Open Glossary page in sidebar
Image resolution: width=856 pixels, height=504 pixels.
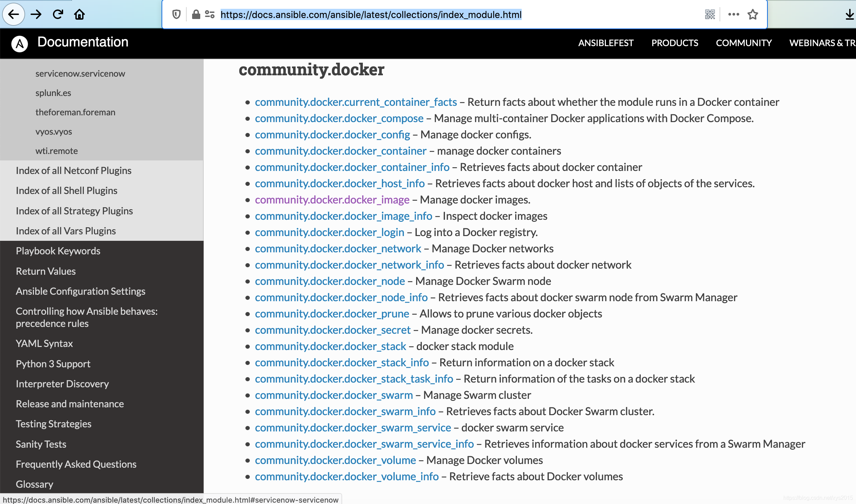pyautogui.click(x=35, y=485)
